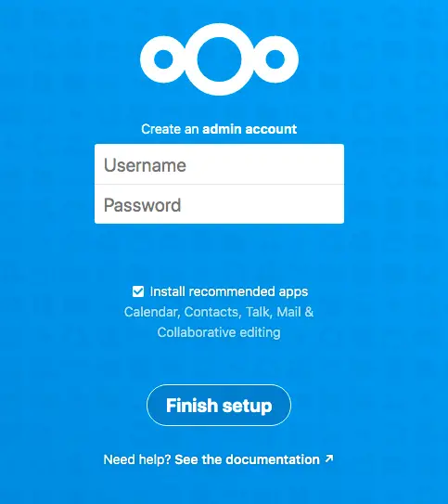Uncheck the Install recommended apps checkbox
448x504 pixels.
coord(138,291)
